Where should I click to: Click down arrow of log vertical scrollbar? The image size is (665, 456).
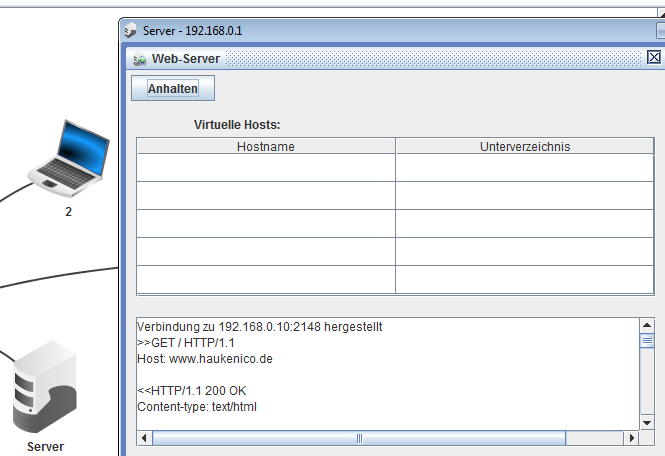pos(647,421)
